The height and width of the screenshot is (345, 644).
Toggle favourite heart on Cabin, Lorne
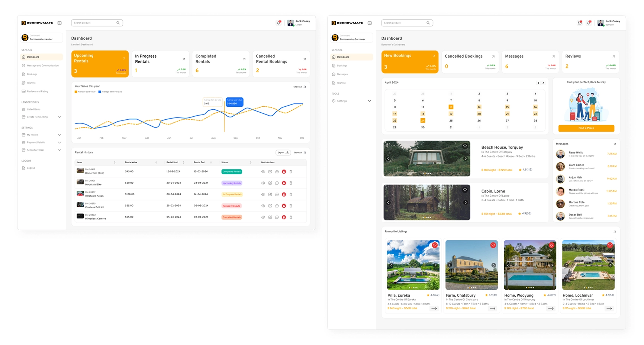[465, 190]
